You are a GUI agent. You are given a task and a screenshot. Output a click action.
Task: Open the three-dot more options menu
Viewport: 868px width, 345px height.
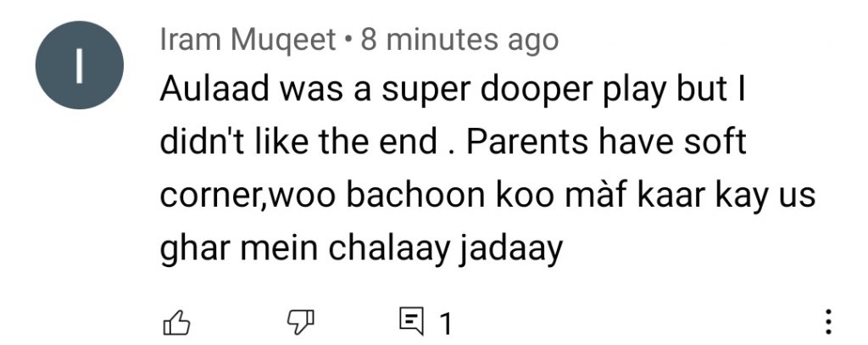[x=828, y=322]
